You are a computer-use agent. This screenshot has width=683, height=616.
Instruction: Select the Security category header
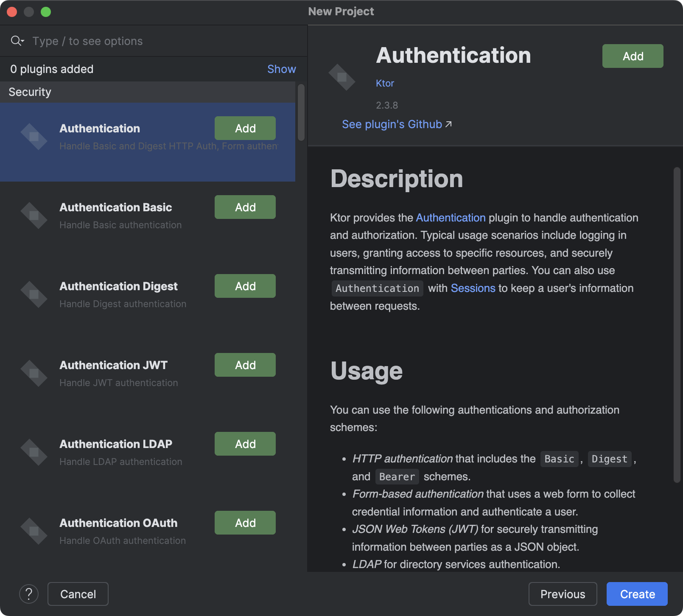(x=30, y=92)
